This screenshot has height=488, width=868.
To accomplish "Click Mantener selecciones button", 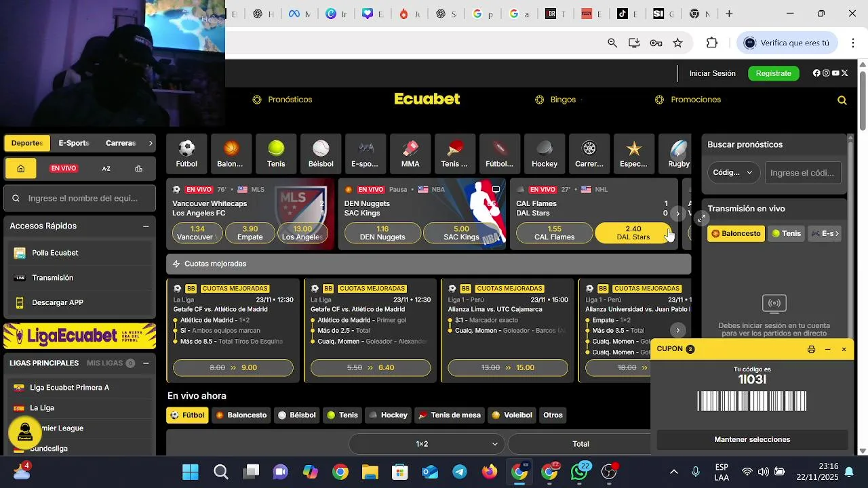I will click(752, 439).
